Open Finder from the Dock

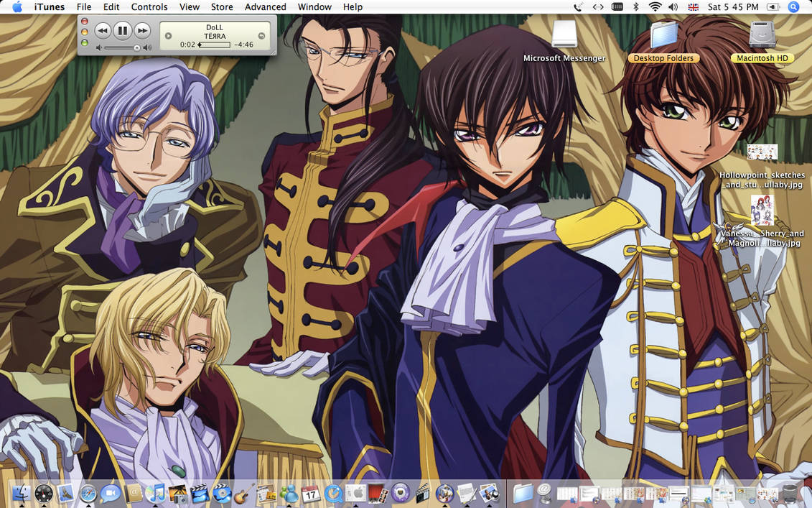click(22, 492)
